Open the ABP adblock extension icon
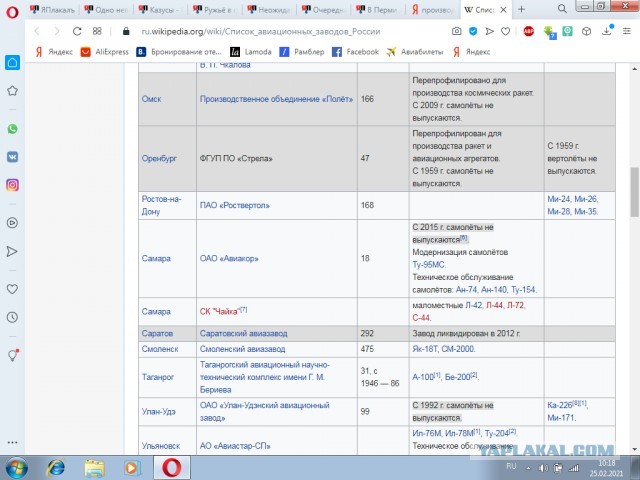The width and height of the screenshot is (640, 480). pyautogui.click(x=529, y=31)
